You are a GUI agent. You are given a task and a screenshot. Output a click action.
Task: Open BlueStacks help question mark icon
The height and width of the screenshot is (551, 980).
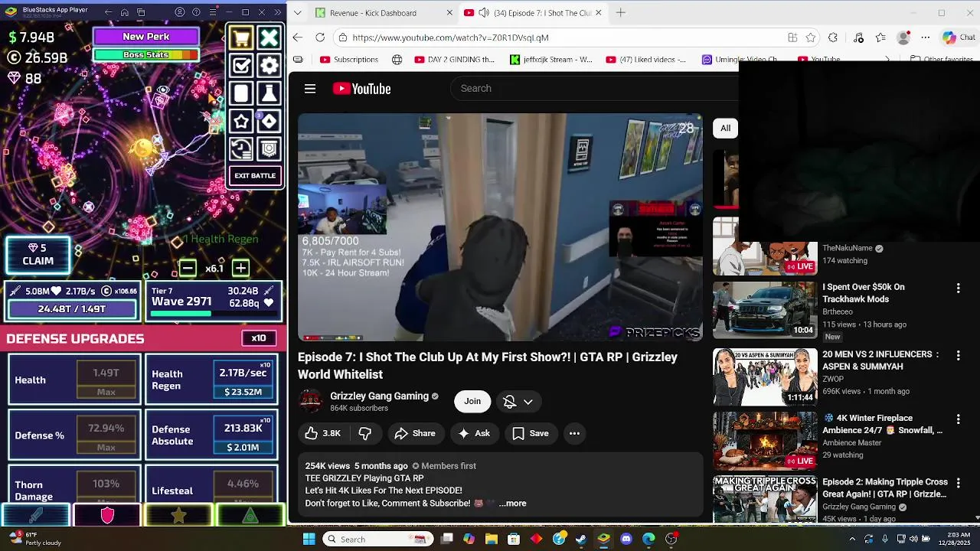point(196,12)
